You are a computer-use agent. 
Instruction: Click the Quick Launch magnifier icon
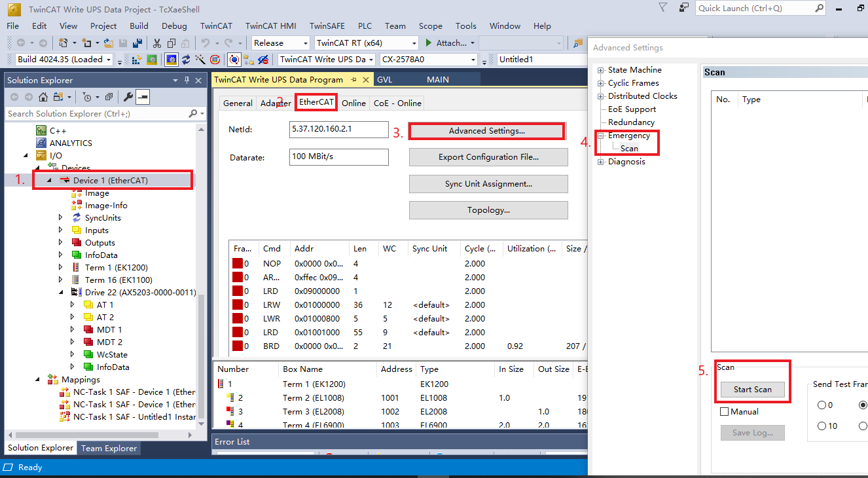pyautogui.click(x=820, y=9)
